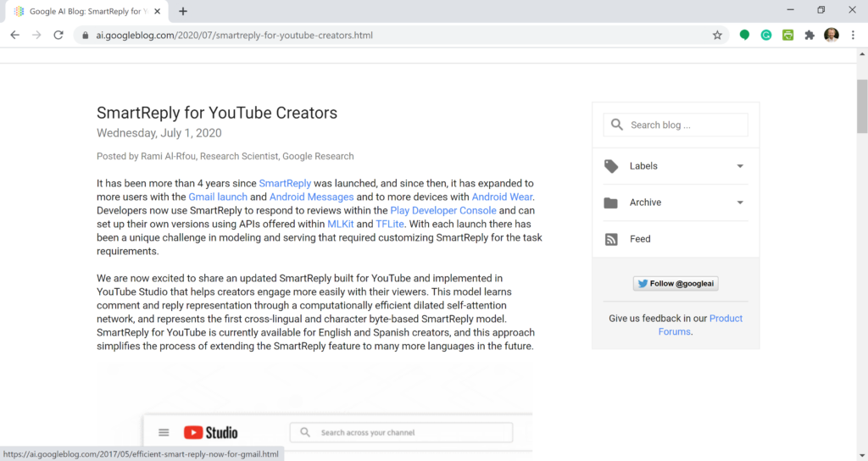Open the green circle extension

point(744,35)
